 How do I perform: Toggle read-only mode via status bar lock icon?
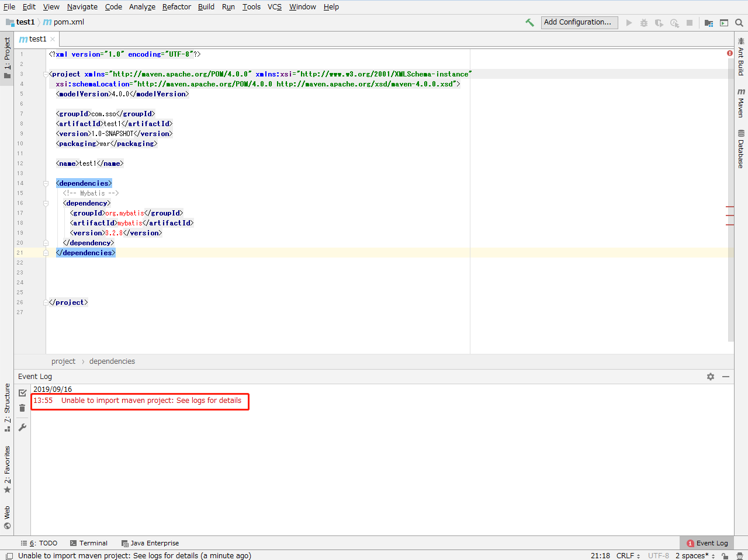tap(725, 555)
